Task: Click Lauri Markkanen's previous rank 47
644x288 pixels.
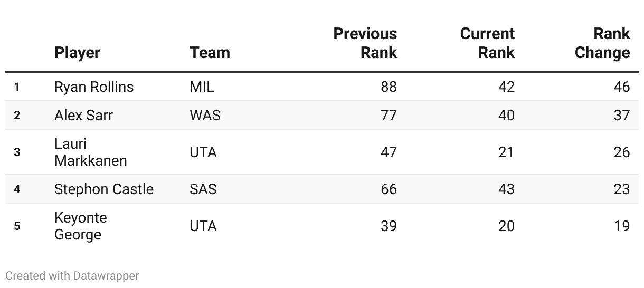Action: 389,152
